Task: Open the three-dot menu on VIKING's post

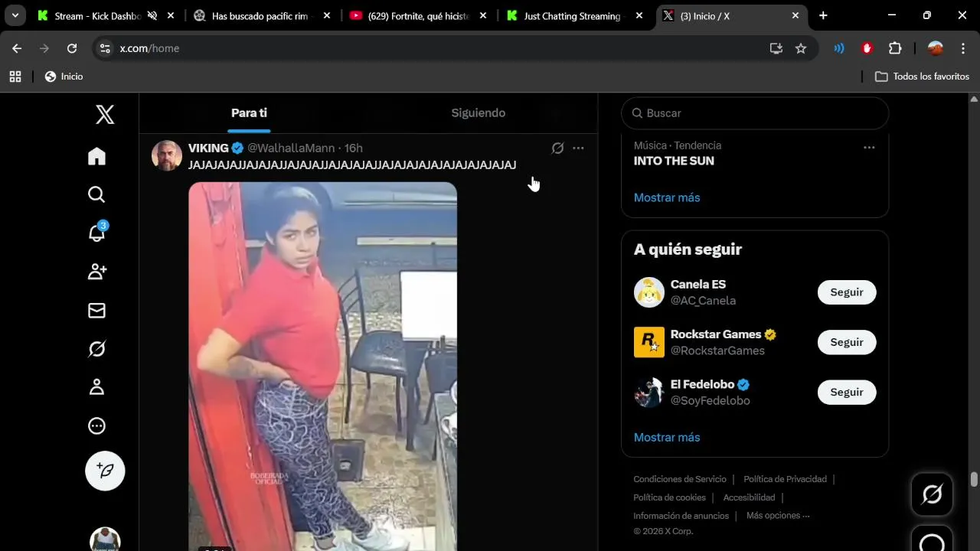Action: [578, 148]
